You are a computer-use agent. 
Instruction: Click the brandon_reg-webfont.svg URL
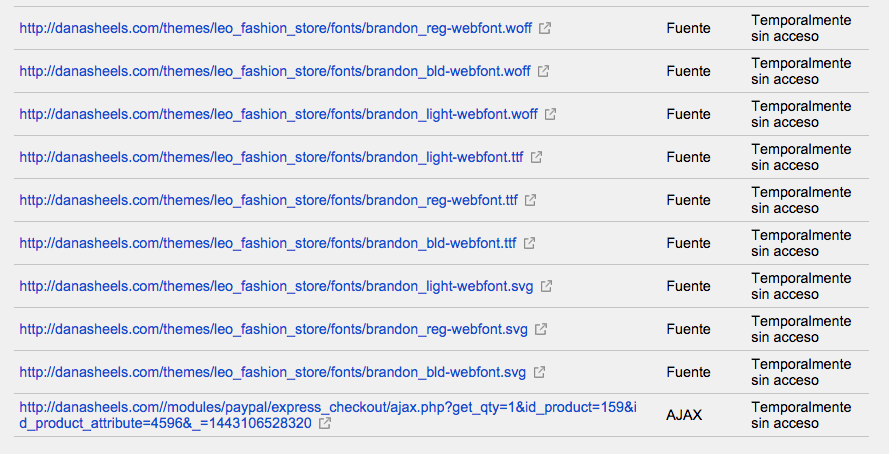point(273,329)
